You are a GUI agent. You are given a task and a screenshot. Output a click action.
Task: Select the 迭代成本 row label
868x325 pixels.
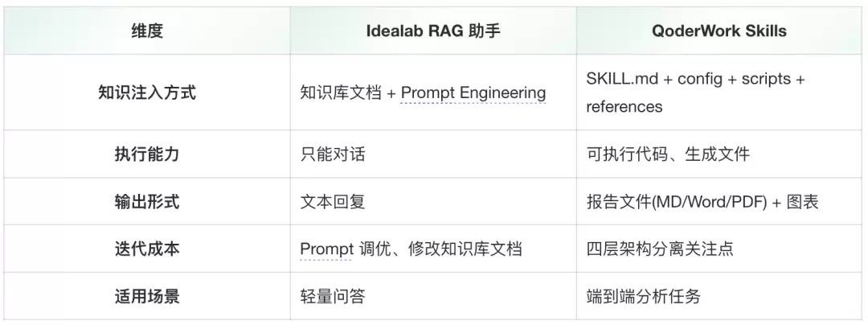click(147, 249)
